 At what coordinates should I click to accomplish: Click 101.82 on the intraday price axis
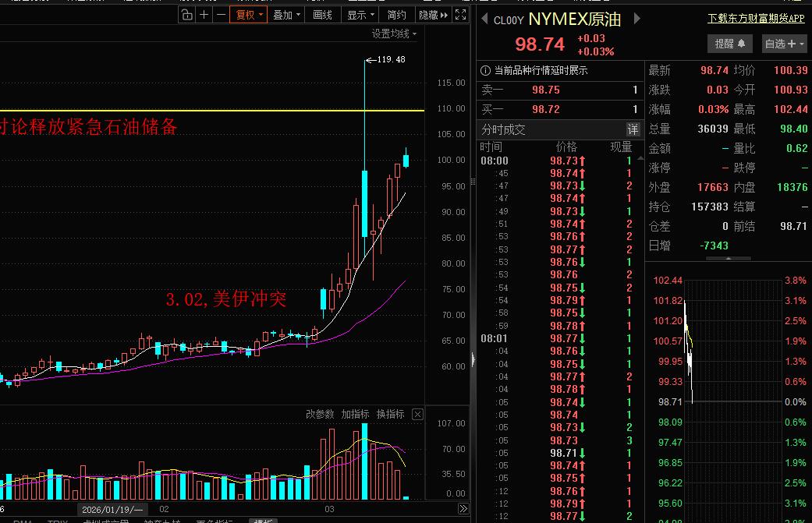click(x=668, y=301)
